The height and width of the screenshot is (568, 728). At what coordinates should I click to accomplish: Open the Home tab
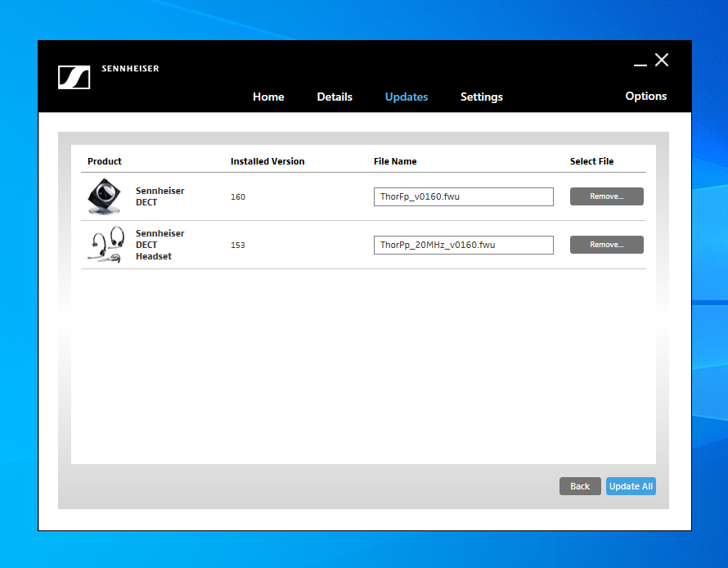click(268, 97)
